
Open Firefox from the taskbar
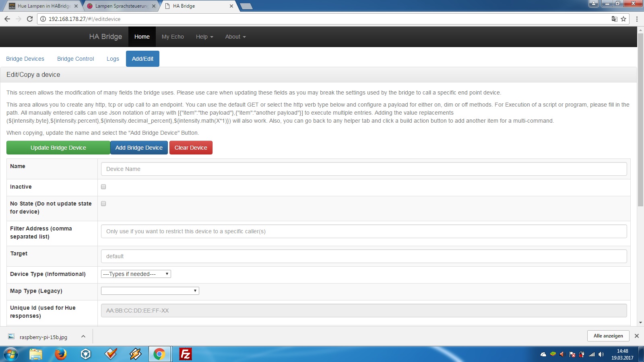point(61,354)
